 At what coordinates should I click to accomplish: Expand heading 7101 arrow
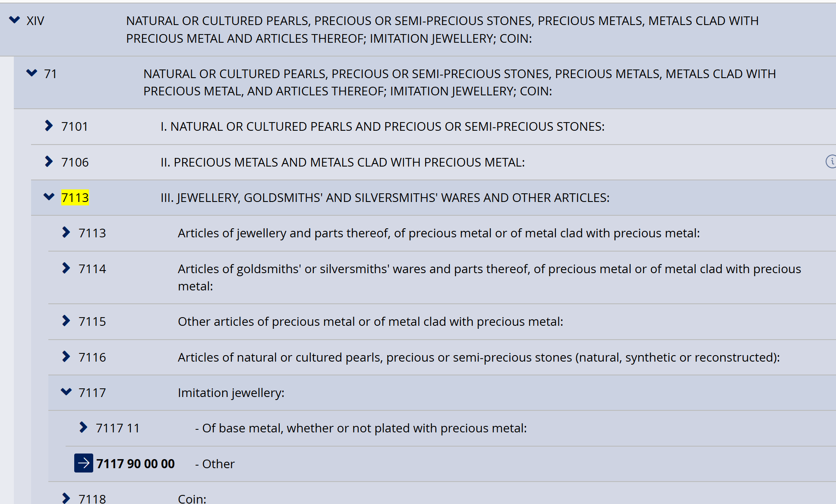[x=49, y=126]
